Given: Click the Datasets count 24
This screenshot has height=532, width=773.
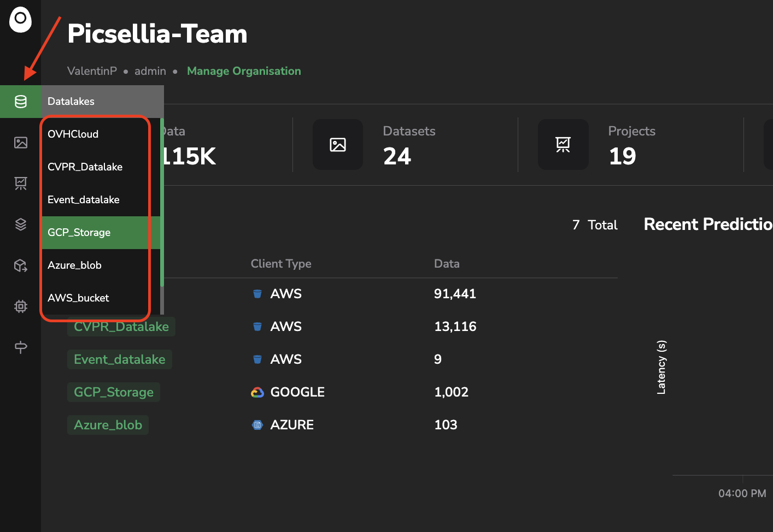Looking at the screenshot, I should pos(397,157).
